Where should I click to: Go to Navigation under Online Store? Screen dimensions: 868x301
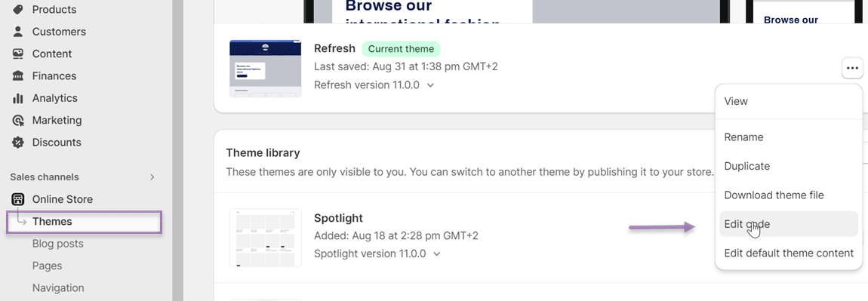coord(58,287)
